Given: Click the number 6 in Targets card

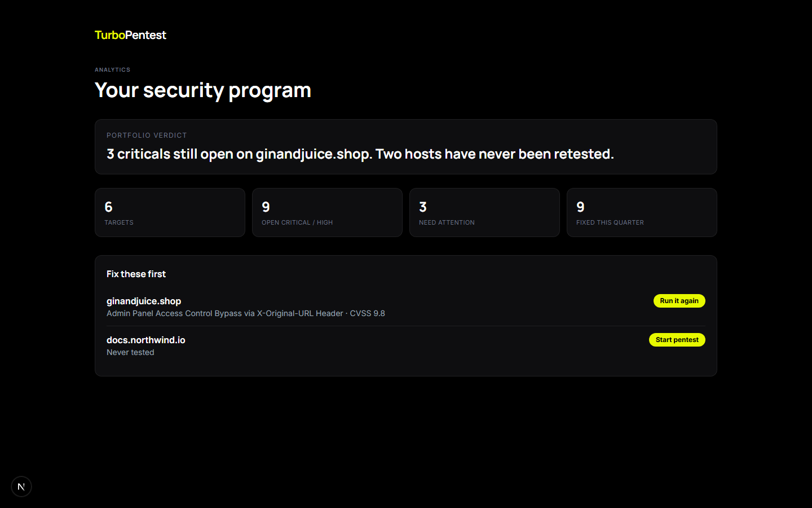Looking at the screenshot, I should pyautogui.click(x=109, y=207).
